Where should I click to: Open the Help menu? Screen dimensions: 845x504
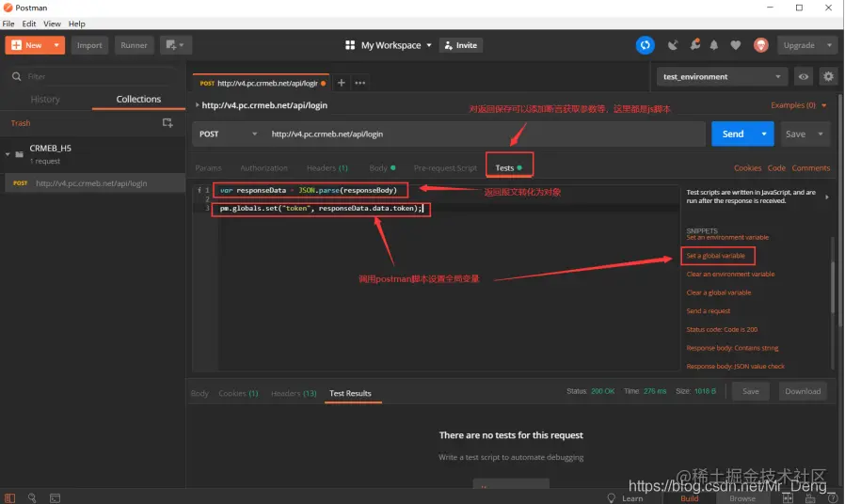(x=76, y=24)
